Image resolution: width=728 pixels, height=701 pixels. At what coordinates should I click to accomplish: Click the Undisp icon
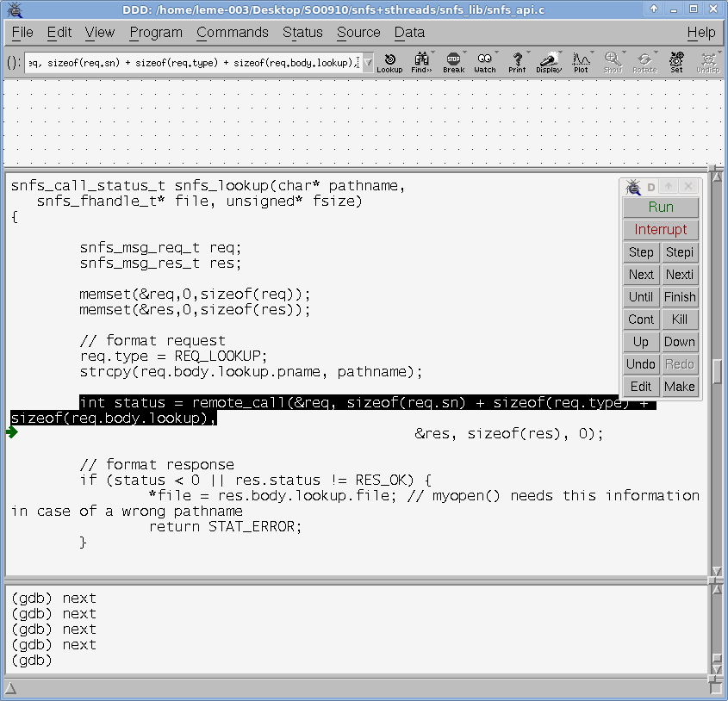[x=708, y=63]
